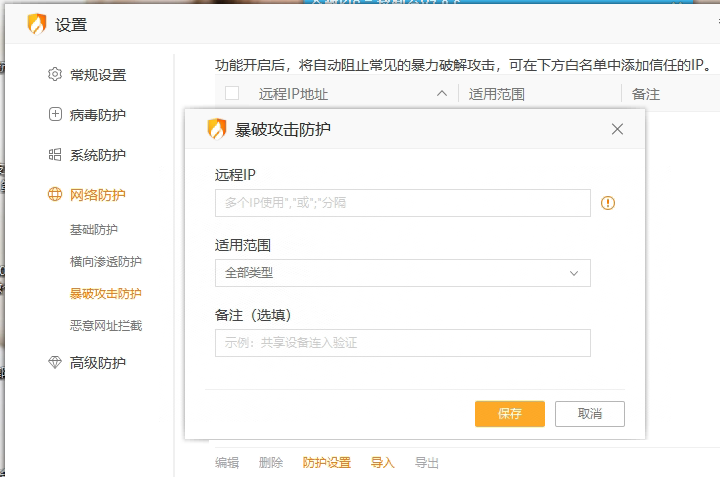This screenshot has width=720, height=477.
Task: Go to 恶意网址拦截 settings page
Action: pyautogui.click(x=105, y=326)
